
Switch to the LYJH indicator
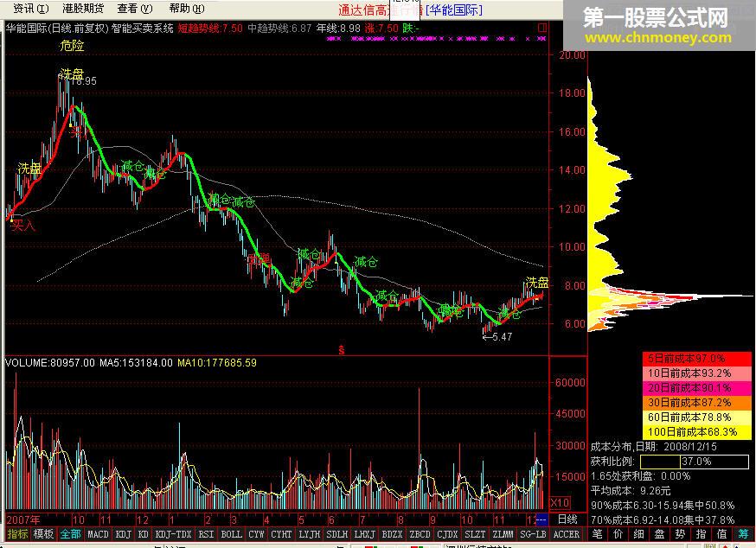click(x=309, y=534)
